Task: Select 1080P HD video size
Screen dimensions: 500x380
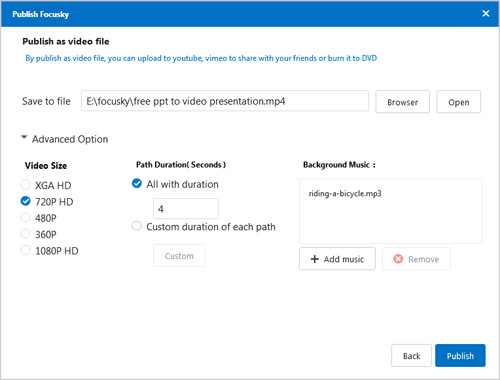Action: (x=26, y=250)
